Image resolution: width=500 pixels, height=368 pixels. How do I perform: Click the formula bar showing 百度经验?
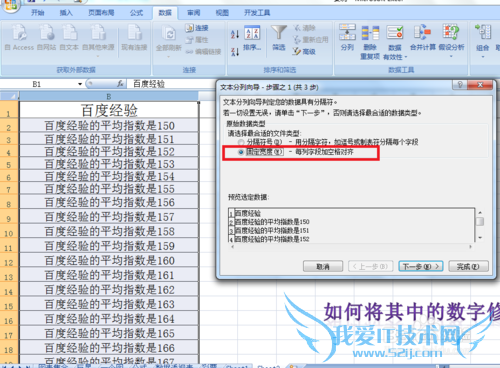[172, 84]
